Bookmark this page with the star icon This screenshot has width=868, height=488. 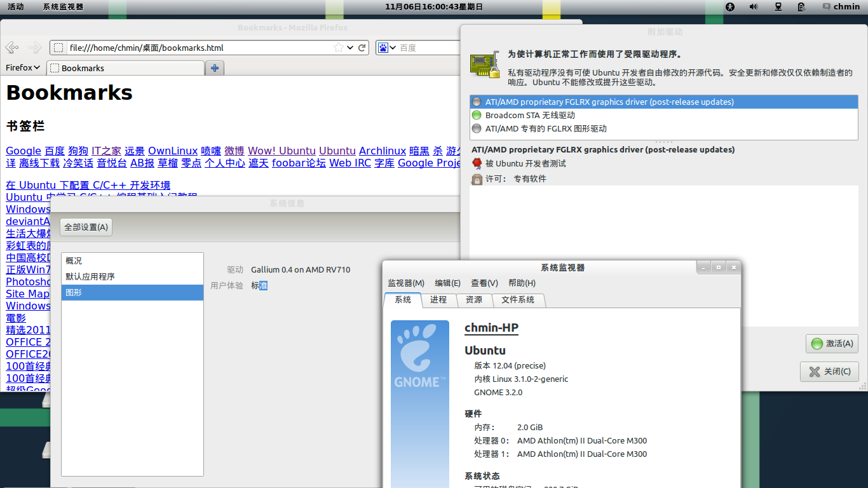[339, 48]
